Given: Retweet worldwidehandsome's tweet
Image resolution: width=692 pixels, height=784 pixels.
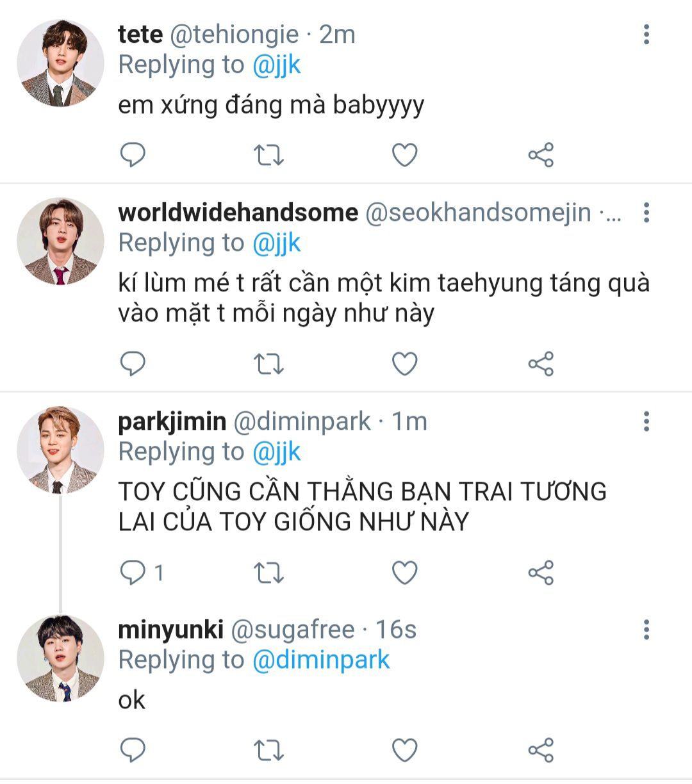Looking at the screenshot, I should (268, 364).
